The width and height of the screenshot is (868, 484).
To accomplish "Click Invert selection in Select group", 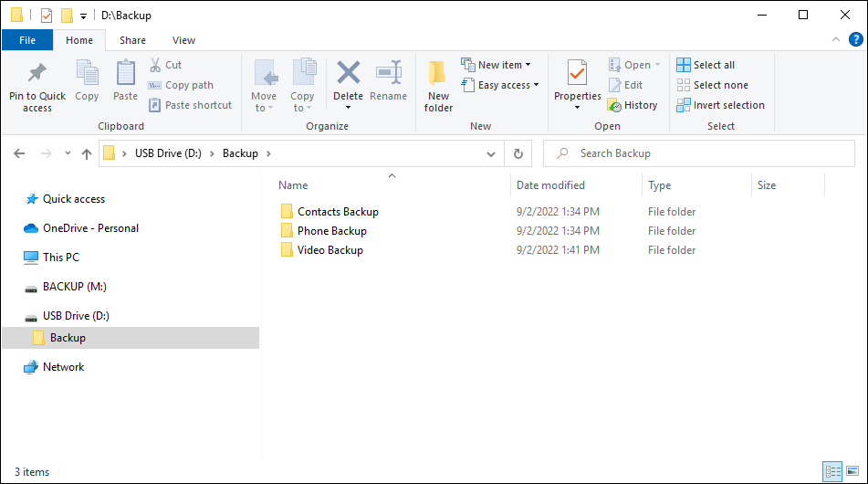I will [x=721, y=105].
